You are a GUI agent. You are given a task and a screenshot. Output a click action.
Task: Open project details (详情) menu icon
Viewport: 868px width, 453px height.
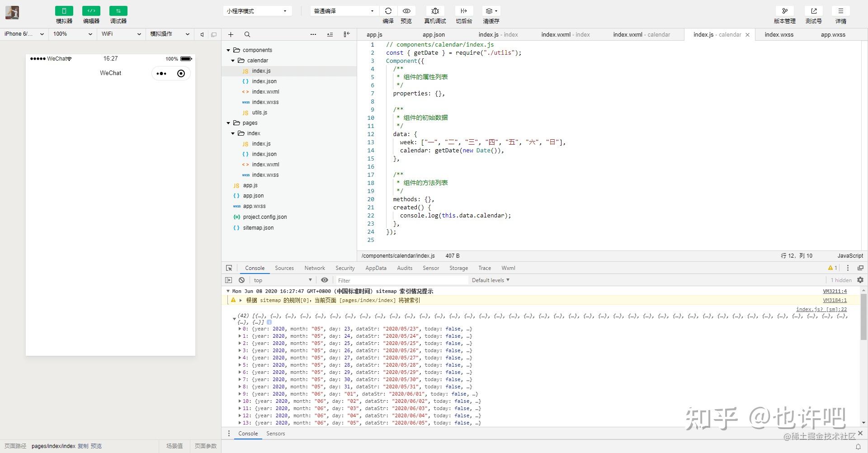(841, 11)
